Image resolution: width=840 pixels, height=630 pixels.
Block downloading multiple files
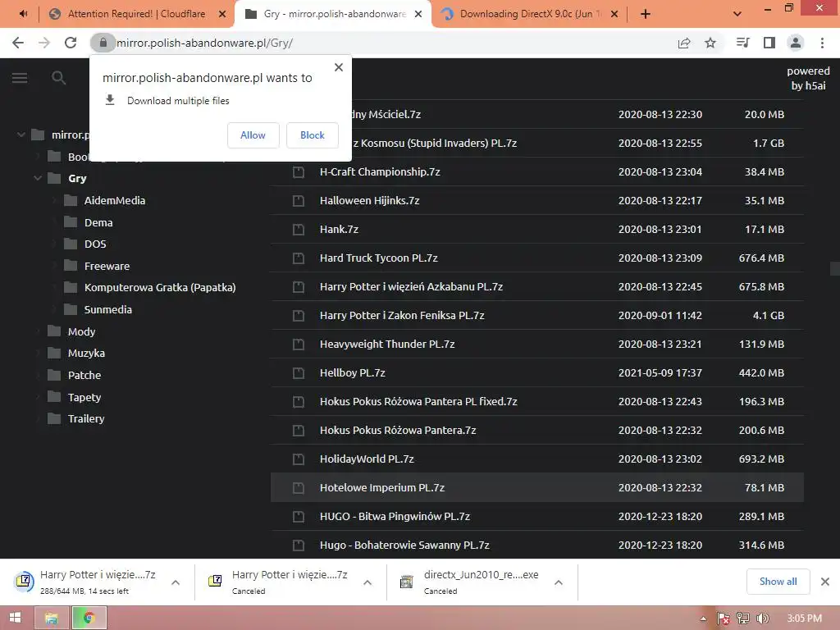point(313,135)
